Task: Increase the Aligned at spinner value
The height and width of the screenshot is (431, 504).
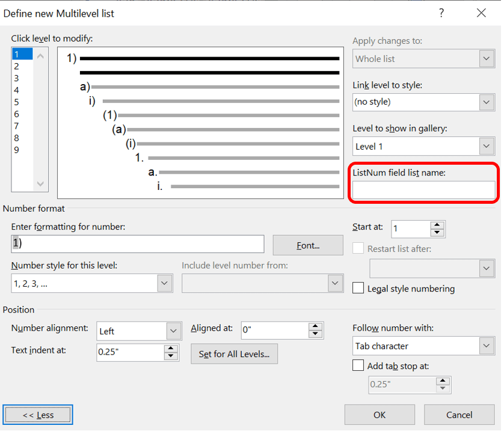Action: (316, 326)
